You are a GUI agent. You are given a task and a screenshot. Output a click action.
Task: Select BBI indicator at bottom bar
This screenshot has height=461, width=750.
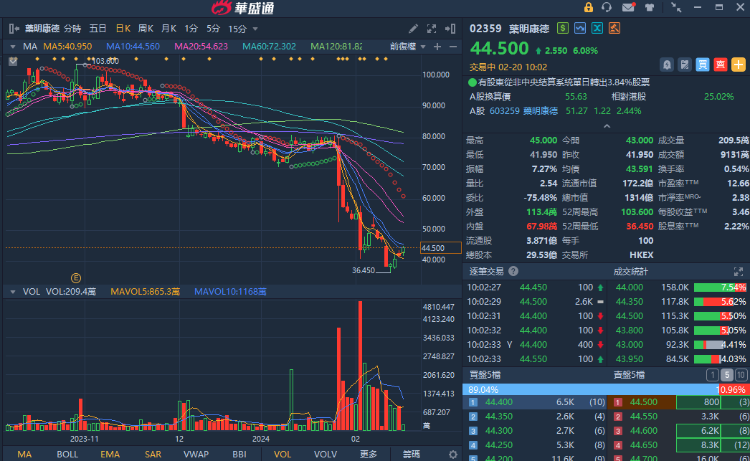point(239,454)
